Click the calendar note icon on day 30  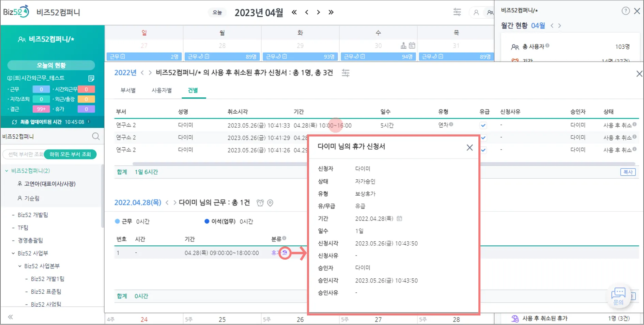tap(412, 46)
